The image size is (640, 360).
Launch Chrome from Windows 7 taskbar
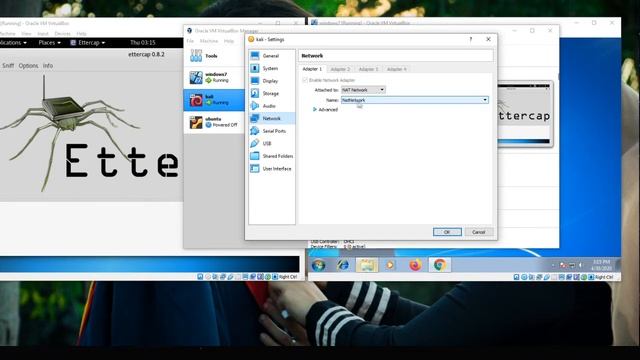pyautogui.click(x=440, y=265)
